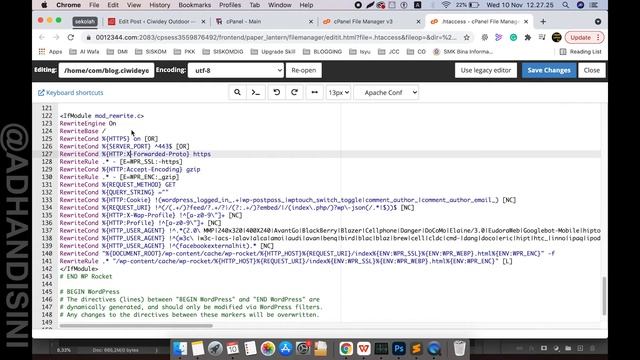
Task: Open App Store from the Dock
Action: click(285, 348)
